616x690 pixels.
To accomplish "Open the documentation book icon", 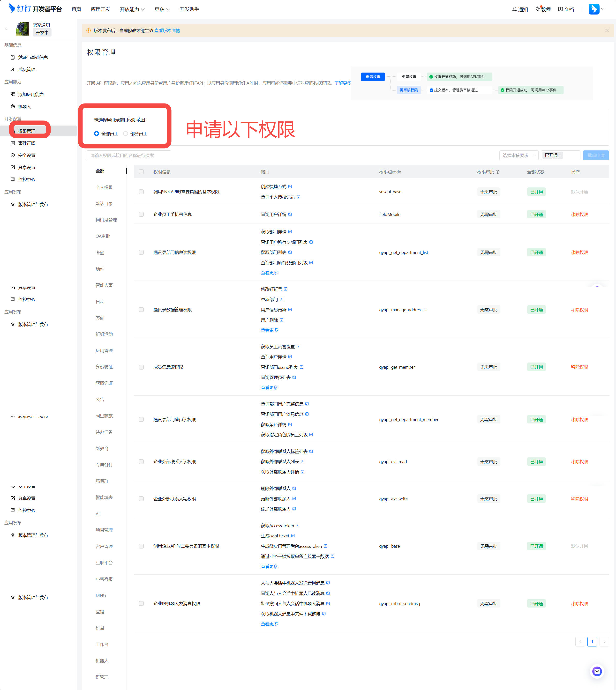I will click(561, 9).
